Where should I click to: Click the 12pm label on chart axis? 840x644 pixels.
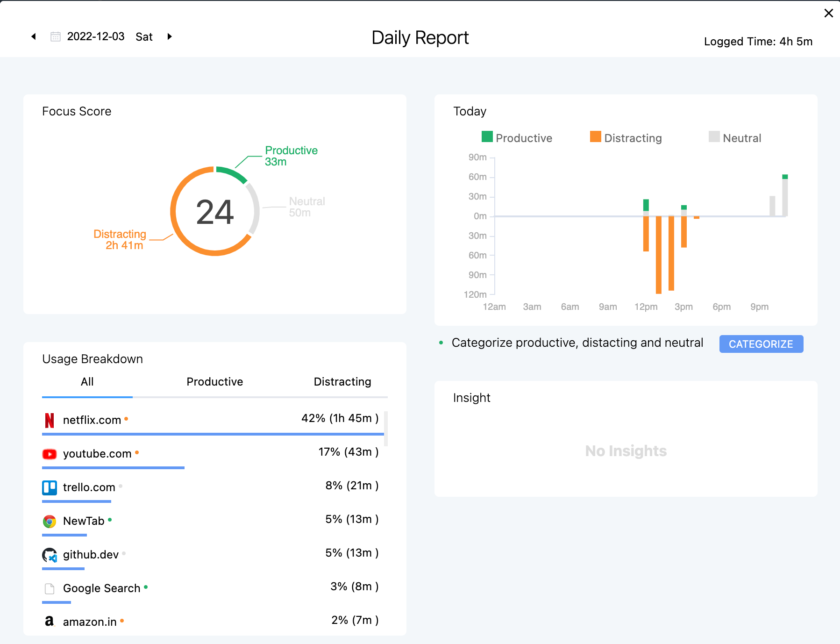point(646,307)
